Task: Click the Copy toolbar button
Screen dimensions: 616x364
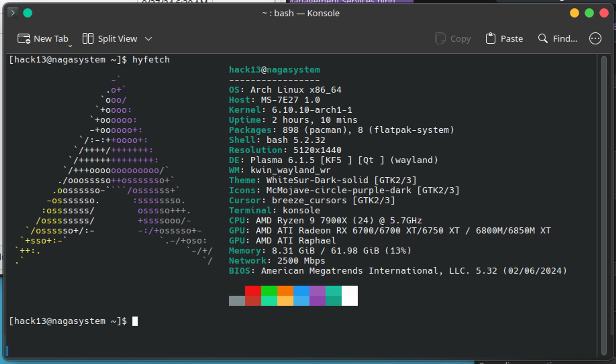Action: (453, 39)
